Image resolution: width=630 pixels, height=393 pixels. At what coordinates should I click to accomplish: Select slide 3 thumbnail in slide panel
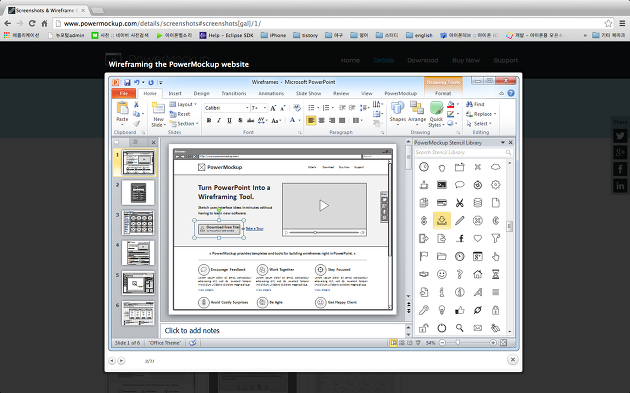tap(138, 223)
